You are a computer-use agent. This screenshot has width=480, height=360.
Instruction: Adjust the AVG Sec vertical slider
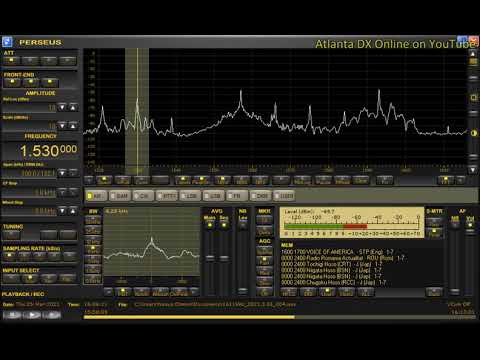(224, 258)
